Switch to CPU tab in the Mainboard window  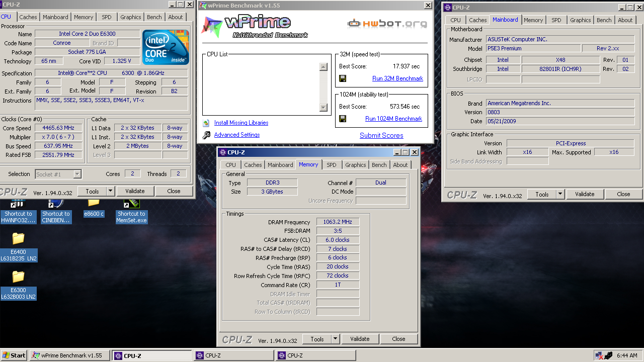click(x=455, y=20)
